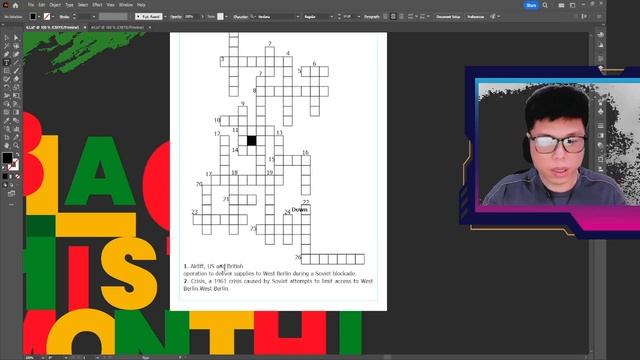Viewport: 640px width, 360px height.
Task: Click the Home icon
Action: point(15,5)
